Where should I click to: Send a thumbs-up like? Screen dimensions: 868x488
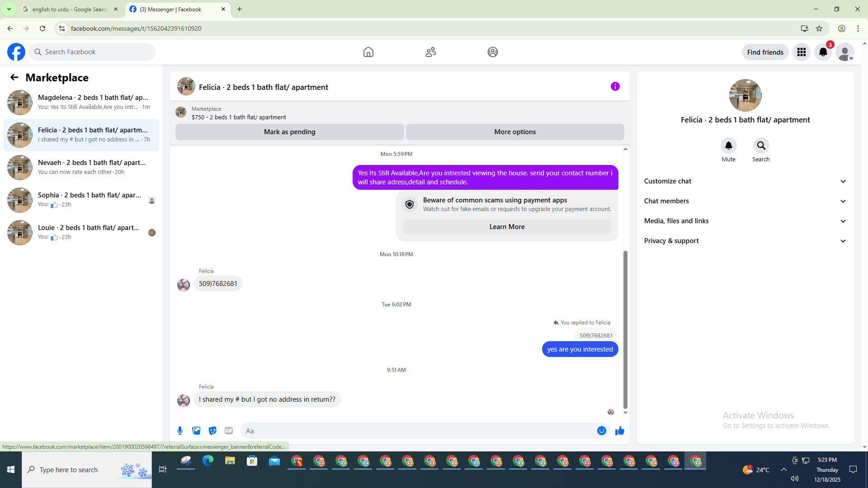click(x=620, y=431)
